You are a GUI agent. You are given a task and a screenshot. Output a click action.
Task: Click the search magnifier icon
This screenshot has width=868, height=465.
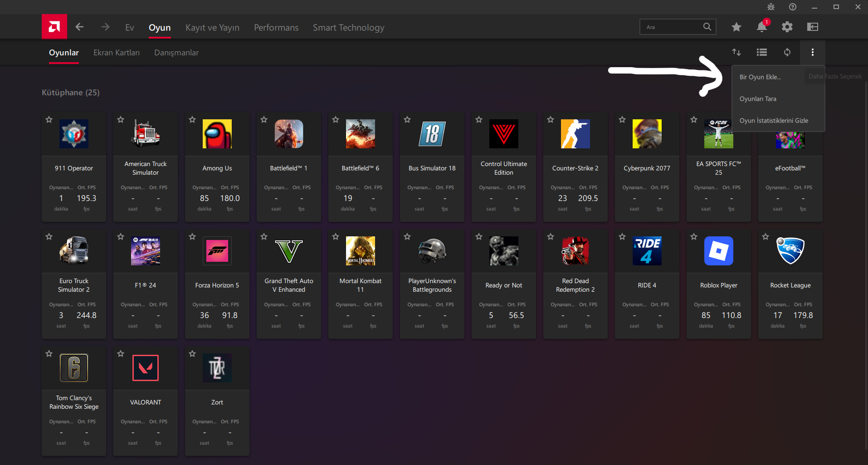pos(707,27)
